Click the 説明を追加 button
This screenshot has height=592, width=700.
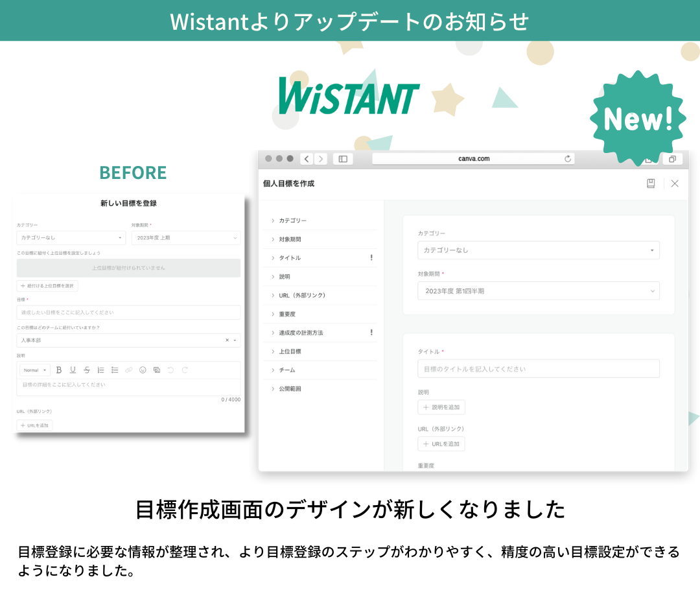(441, 407)
